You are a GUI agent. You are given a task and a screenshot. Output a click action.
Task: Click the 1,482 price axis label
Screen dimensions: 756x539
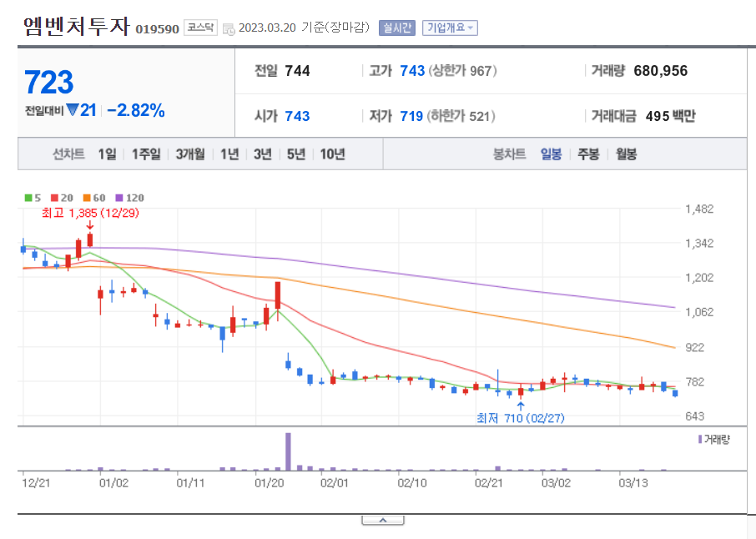(x=699, y=209)
